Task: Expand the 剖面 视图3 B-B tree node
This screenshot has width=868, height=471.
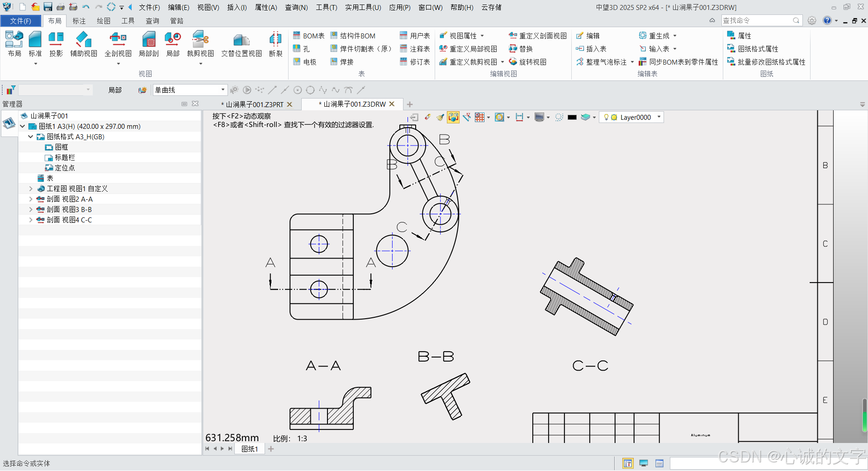Action: 31,209
